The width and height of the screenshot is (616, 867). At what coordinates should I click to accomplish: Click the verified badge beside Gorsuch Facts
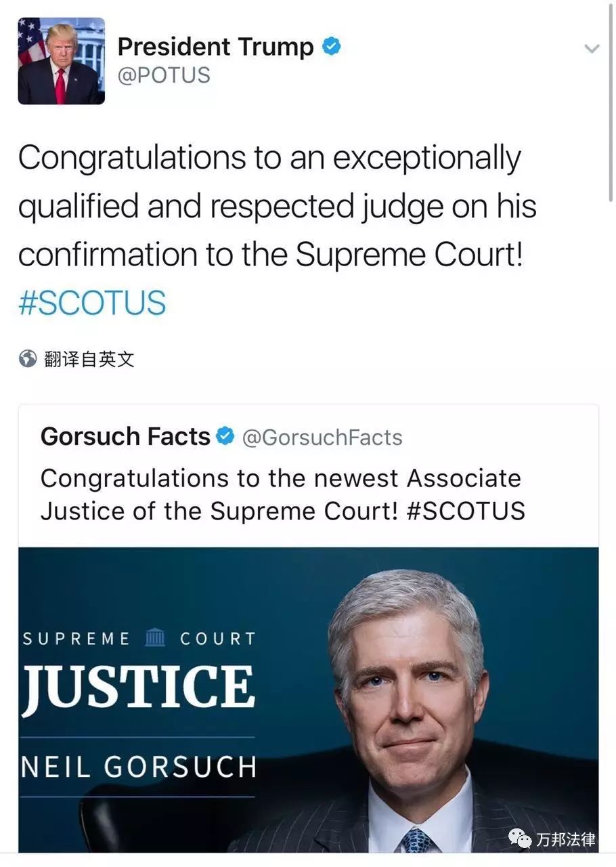pyautogui.click(x=225, y=436)
